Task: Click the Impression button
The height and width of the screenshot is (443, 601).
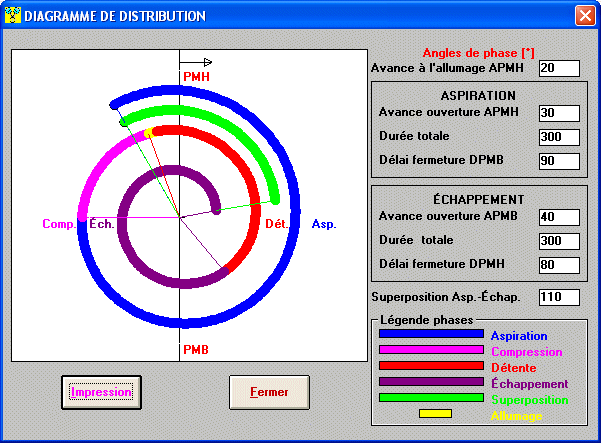Action: [x=101, y=392]
